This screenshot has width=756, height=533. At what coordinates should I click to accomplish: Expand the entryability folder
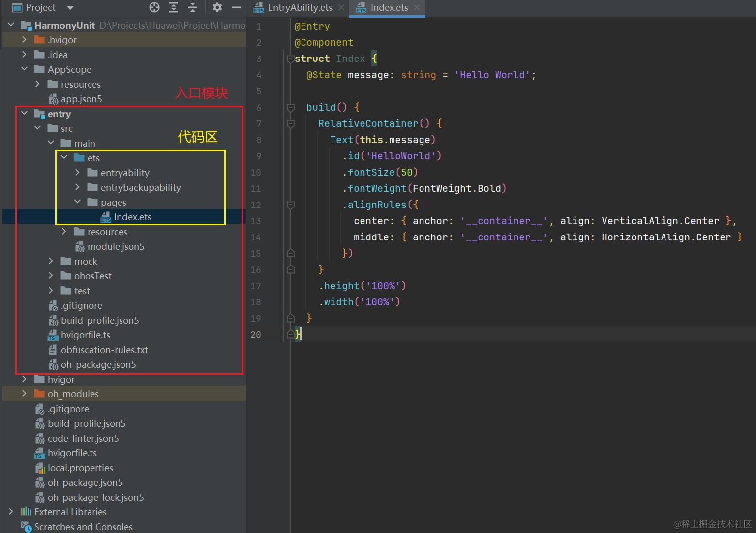(x=77, y=172)
